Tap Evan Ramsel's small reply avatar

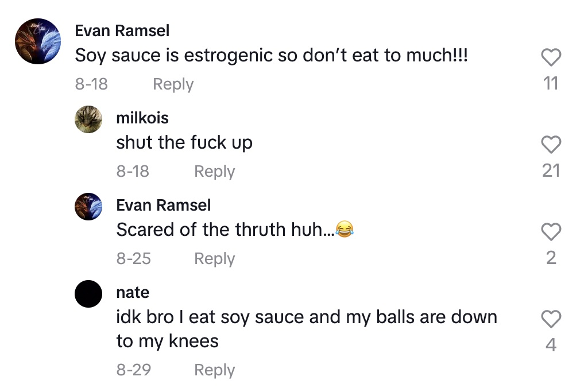click(x=88, y=207)
